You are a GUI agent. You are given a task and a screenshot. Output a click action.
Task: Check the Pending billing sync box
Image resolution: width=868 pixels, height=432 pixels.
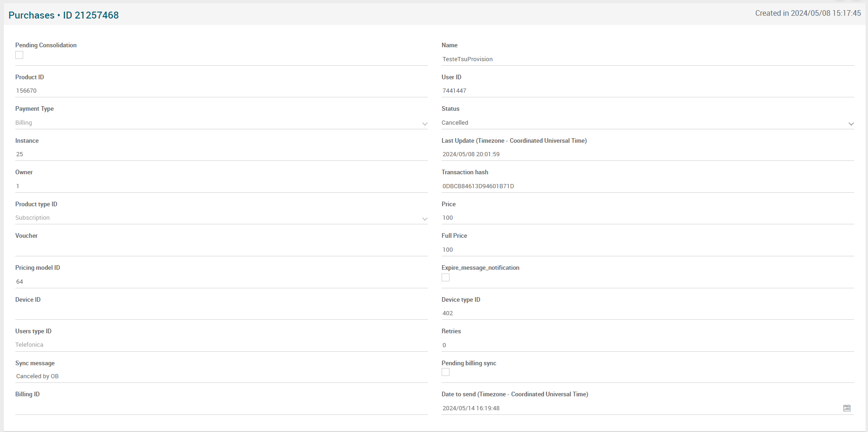[445, 372]
